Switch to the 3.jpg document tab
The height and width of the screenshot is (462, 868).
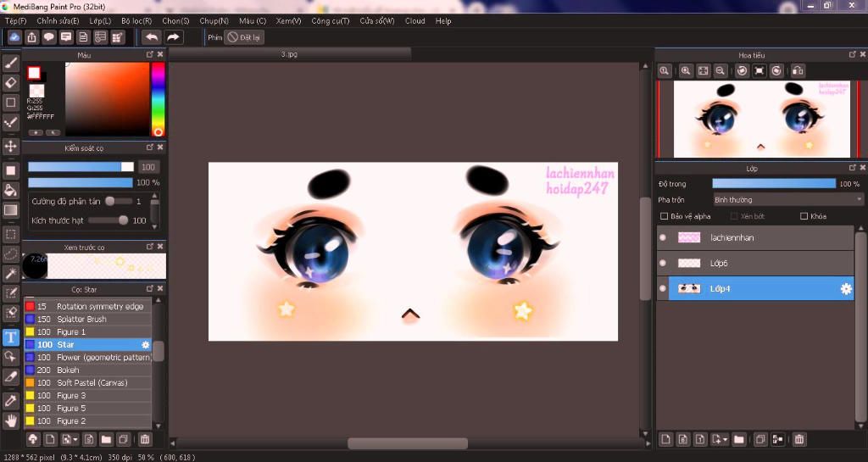click(x=289, y=54)
